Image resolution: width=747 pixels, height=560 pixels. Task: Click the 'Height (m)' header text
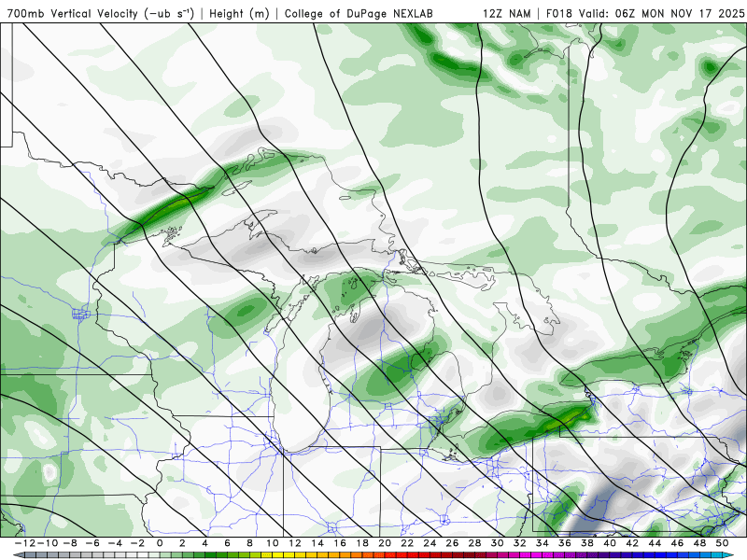coord(240,13)
